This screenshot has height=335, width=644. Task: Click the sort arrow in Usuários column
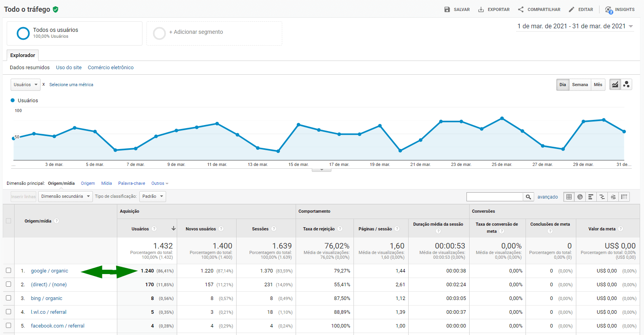(x=173, y=228)
